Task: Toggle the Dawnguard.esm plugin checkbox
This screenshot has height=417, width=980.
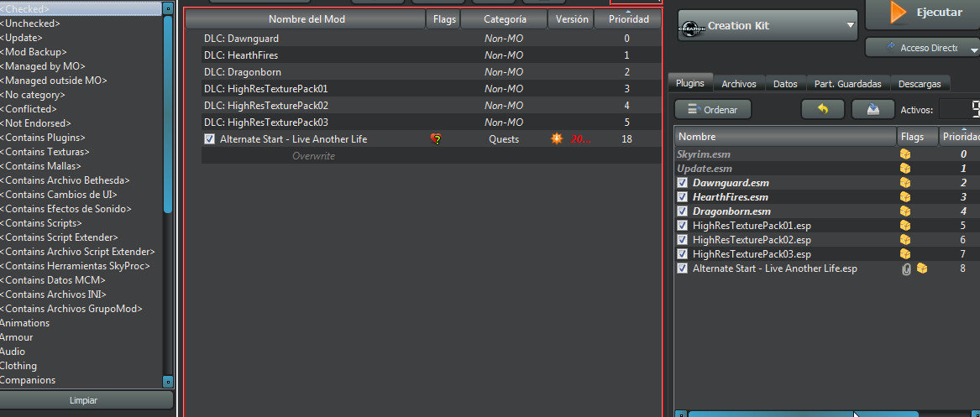Action: coord(683,183)
